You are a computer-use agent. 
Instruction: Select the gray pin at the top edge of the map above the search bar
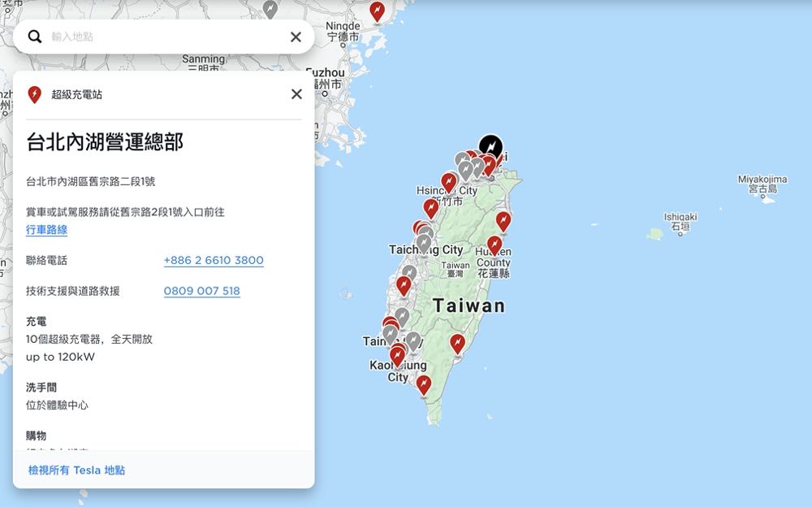click(x=270, y=8)
